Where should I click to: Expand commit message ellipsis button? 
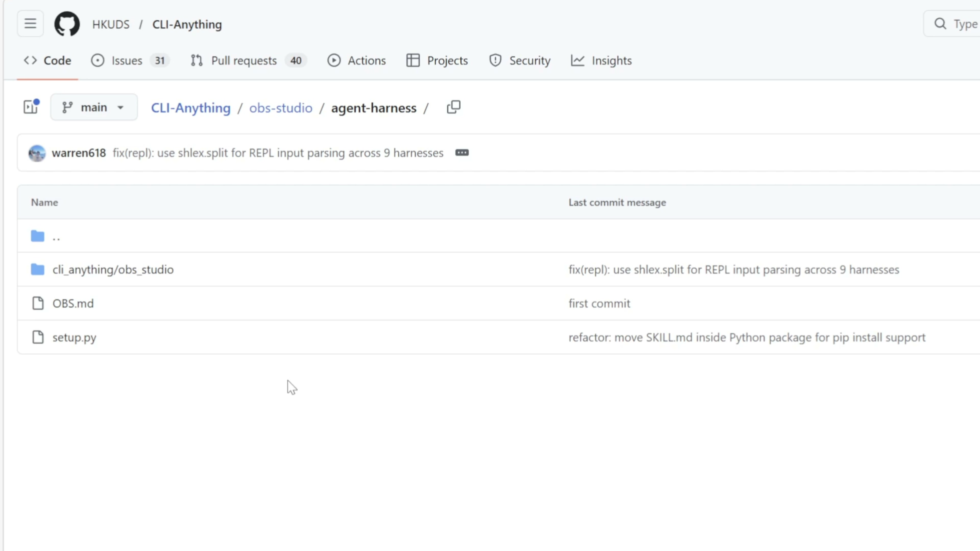(462, 153)
